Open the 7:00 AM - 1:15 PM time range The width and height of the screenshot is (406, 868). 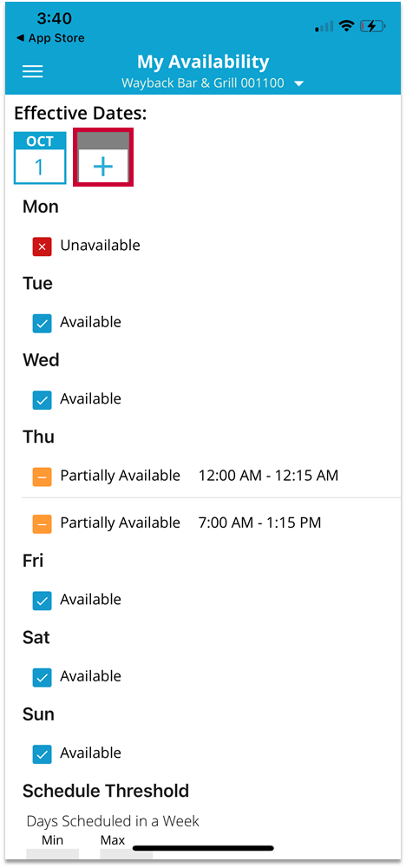[x=259, y=523]
